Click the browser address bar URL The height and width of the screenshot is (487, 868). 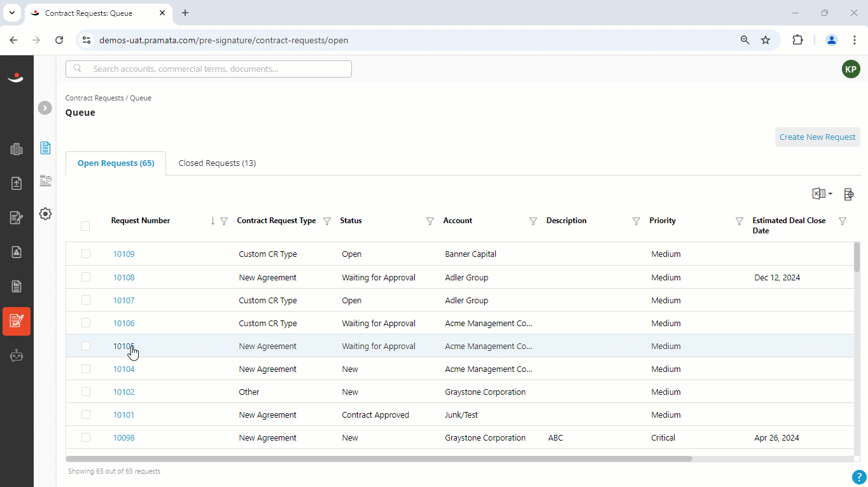pyautogui.click(x=224, y=40)
